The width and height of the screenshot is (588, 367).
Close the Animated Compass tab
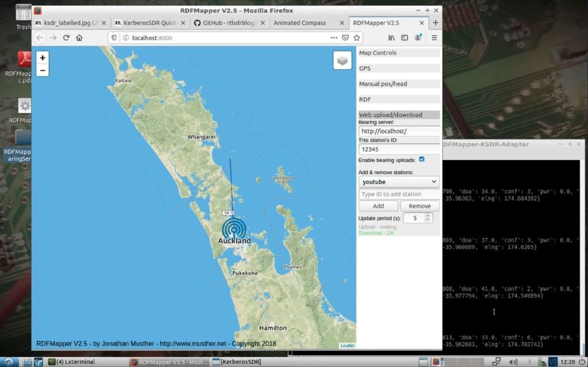coord(342,23)
